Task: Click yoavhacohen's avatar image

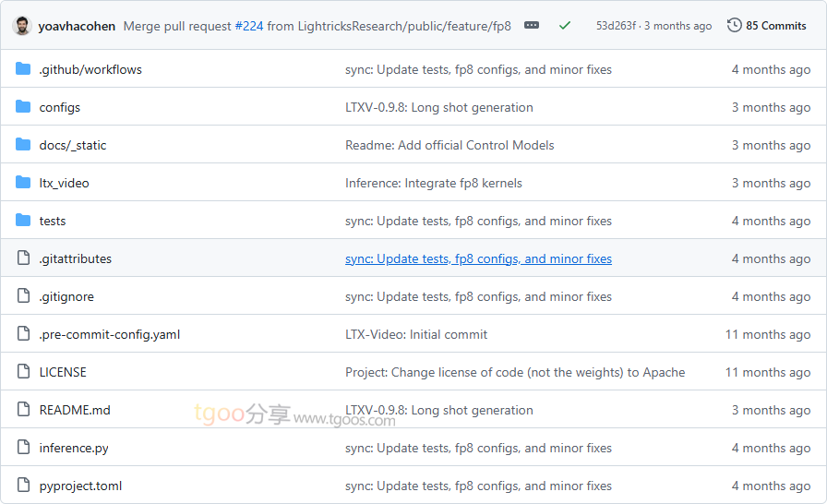Action: (22, 26)
